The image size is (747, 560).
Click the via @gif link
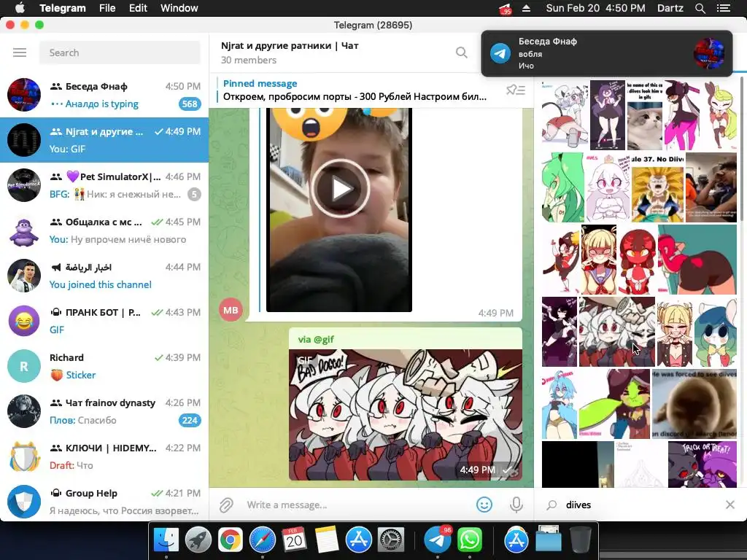[x=316, y=339]
